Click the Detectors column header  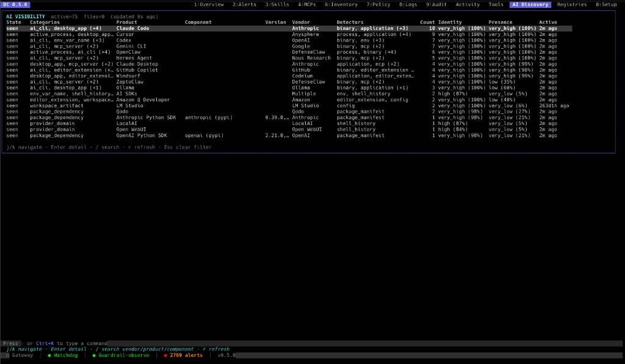(x=350, y=23)
